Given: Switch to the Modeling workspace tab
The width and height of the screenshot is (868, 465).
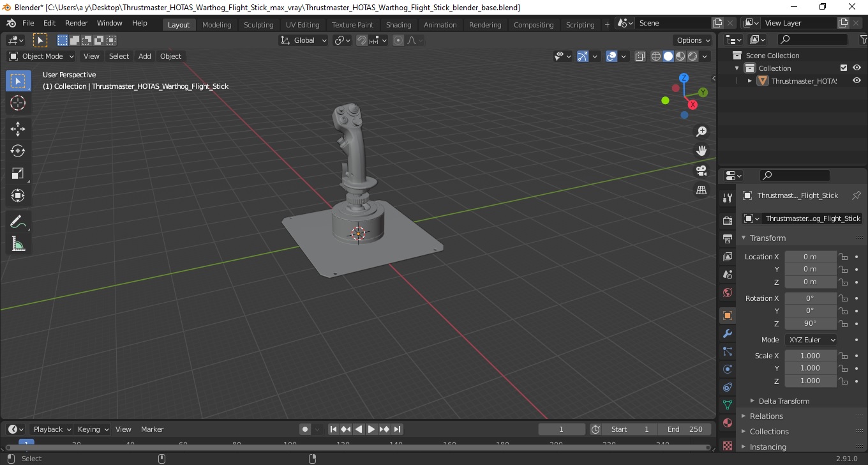Looking at the screenshot, I should click(x=216, y=25).
